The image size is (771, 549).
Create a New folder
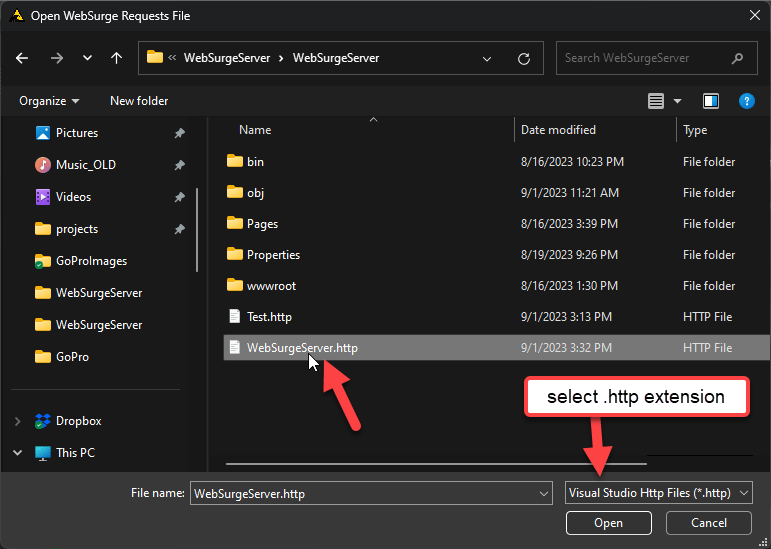[x=139, y=101]
